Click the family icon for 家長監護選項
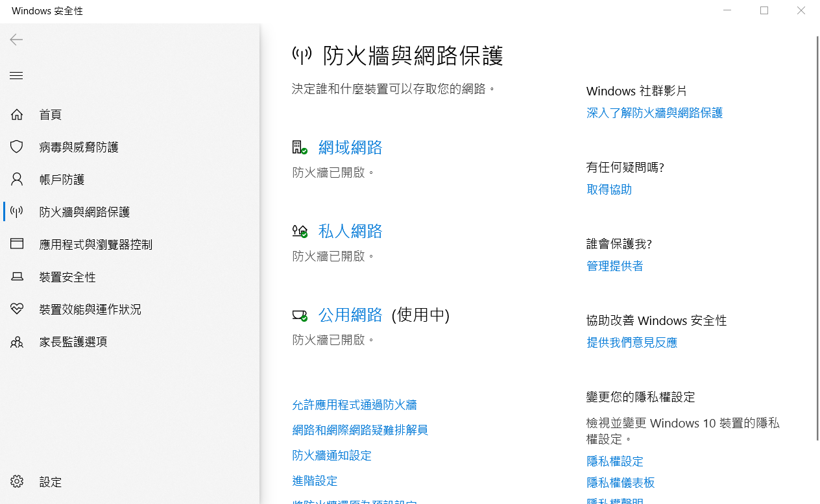Viewport: 820px width, 504px height. click(x=17, y=342)
